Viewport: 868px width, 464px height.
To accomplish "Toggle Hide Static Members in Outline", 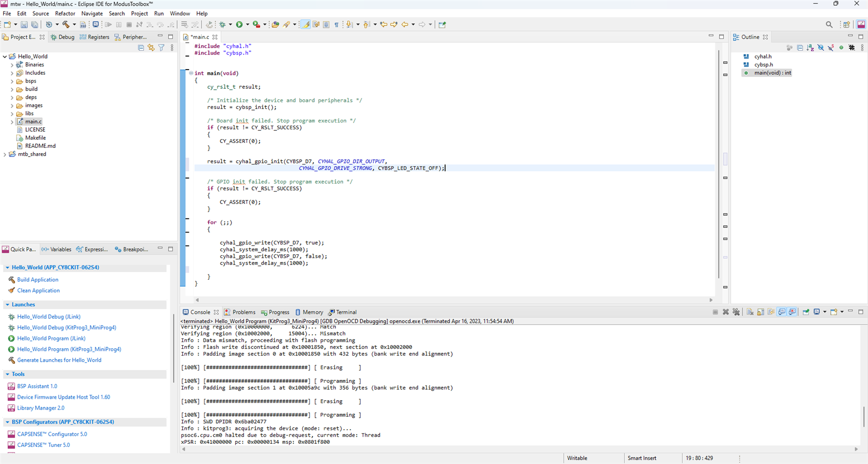I will coord(831,48).
